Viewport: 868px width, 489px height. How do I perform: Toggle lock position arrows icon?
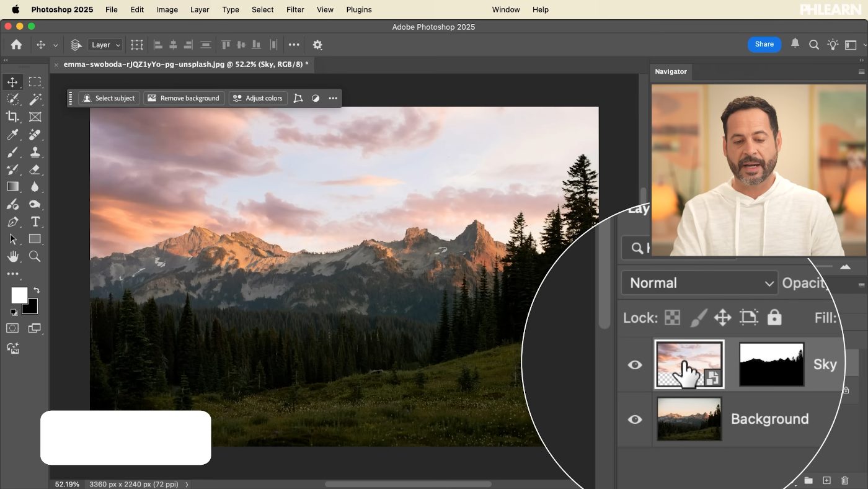pos(722,318)
